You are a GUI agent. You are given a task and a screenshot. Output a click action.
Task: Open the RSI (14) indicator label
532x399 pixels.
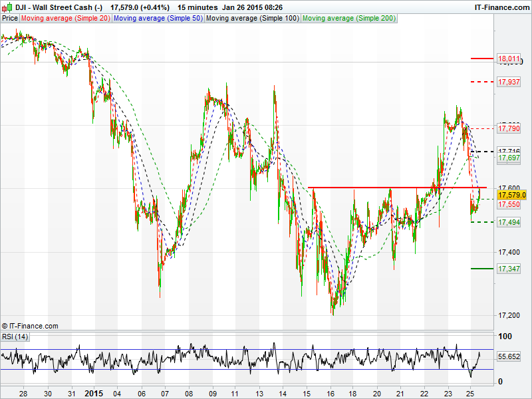click(x=15, y=336)
